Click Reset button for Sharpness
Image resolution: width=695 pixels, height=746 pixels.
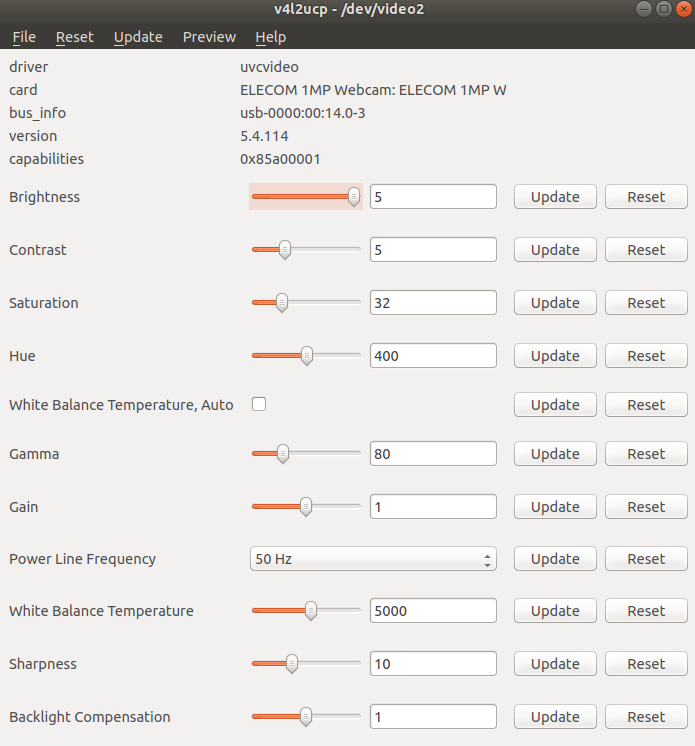[x=646, y=664]
